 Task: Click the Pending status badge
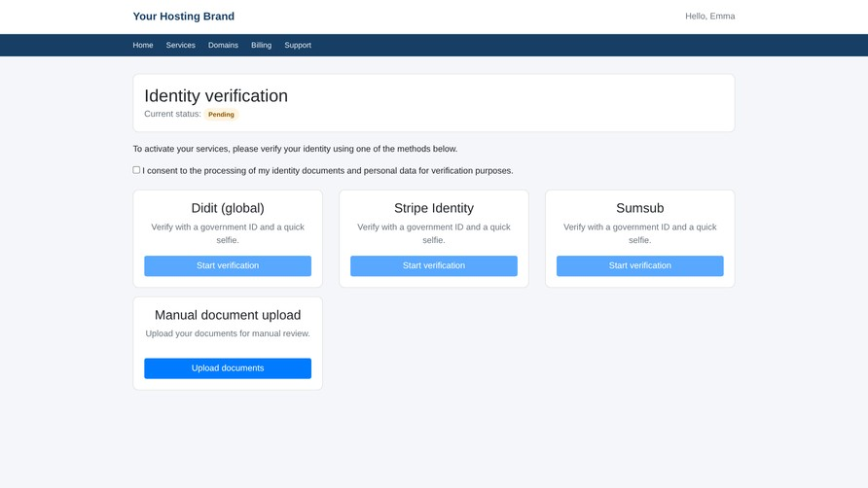pyautogui.click(x=221, y=115)
